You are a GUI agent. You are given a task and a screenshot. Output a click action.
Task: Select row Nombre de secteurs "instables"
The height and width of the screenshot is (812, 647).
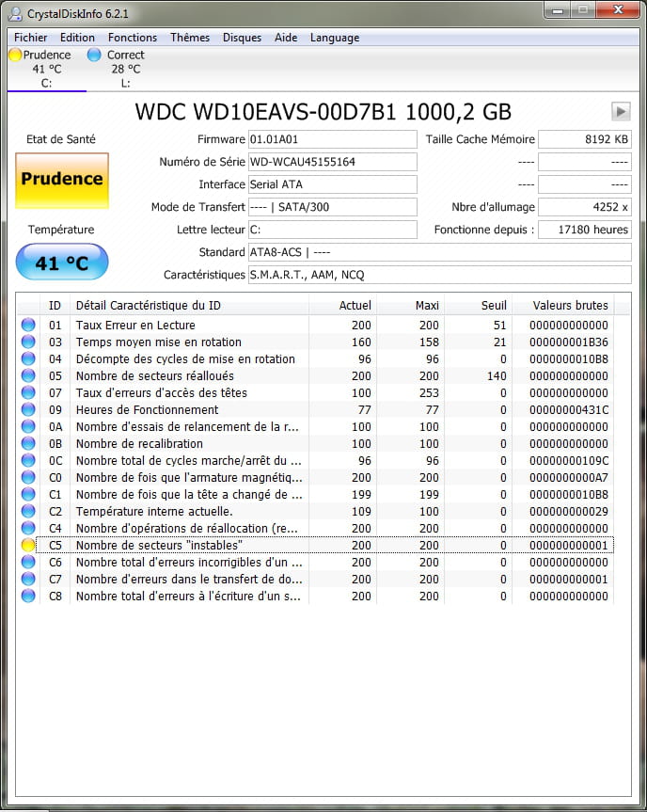[316, 546]
